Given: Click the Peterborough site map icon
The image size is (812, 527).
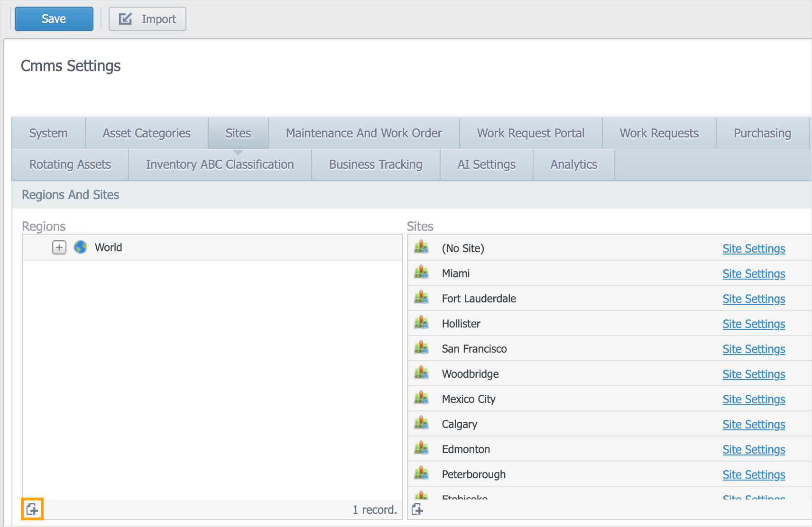Looking at the screenshot, I should (x=421, y=474).
